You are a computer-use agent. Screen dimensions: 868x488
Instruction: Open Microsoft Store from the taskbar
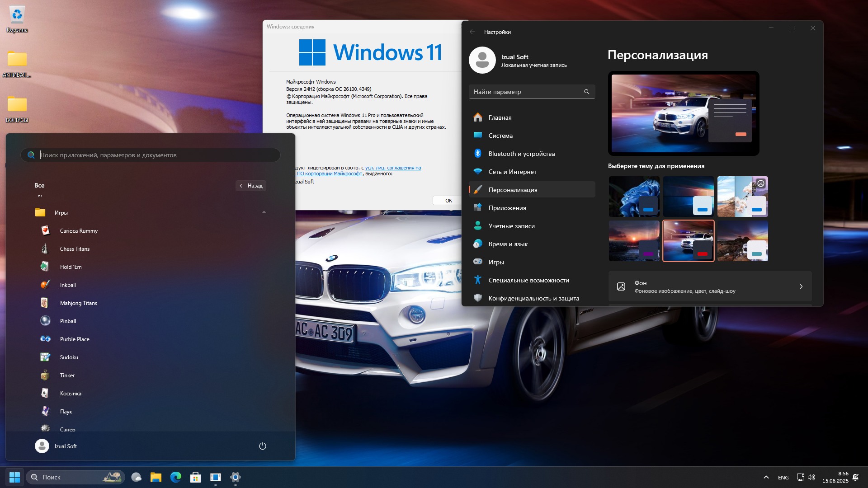196,477
